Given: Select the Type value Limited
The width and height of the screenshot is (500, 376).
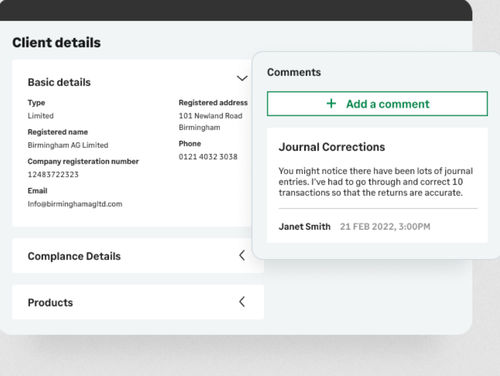Looking at the screenshot, I should (x=41, y=116).
